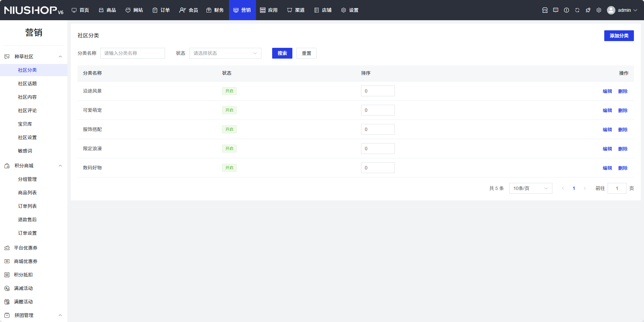Focus the 分类名称 search input field
Image resolution: width=644 pixels, height=322 pixels.
click(x=132, y=53)
